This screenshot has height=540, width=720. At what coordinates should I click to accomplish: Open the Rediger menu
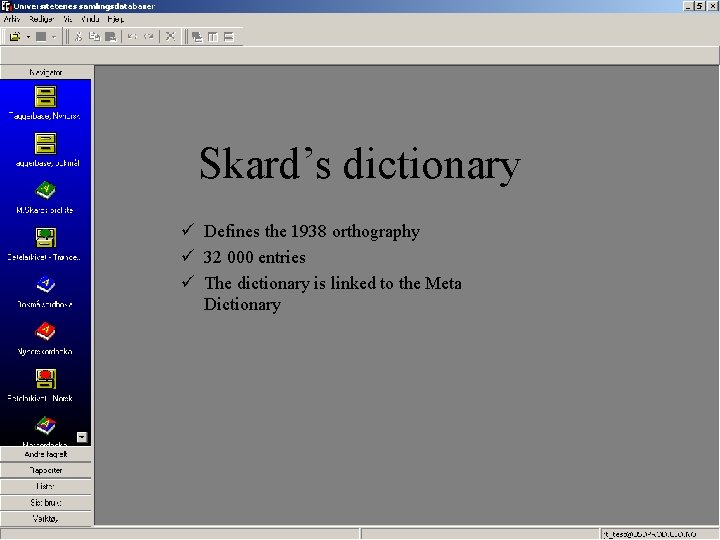[x=41, y=19]
